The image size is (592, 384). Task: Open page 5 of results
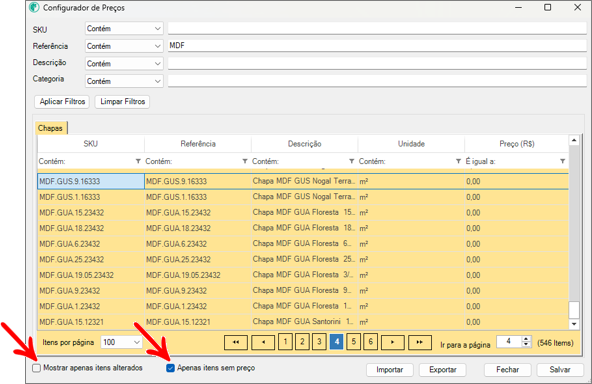coord(353,342)
